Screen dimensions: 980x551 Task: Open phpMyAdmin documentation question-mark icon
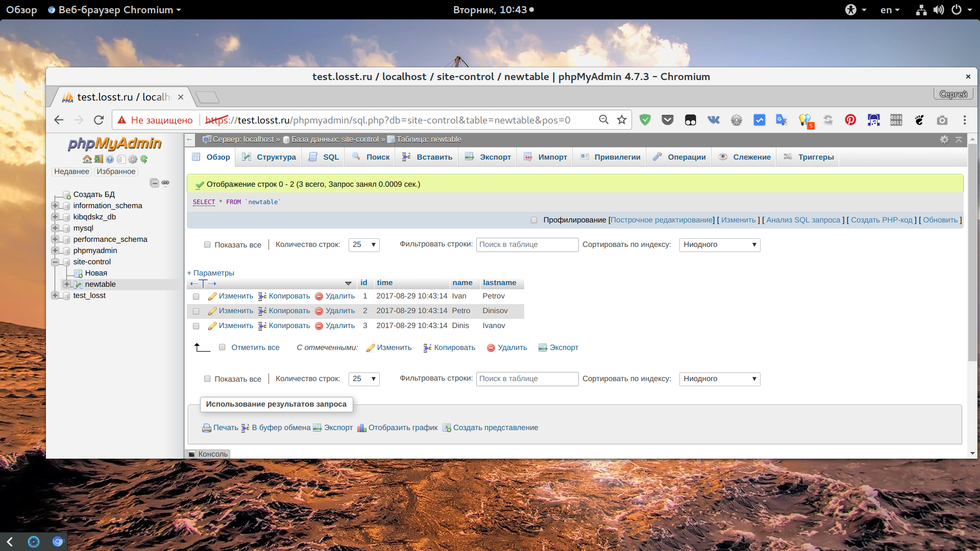point(110,159)
